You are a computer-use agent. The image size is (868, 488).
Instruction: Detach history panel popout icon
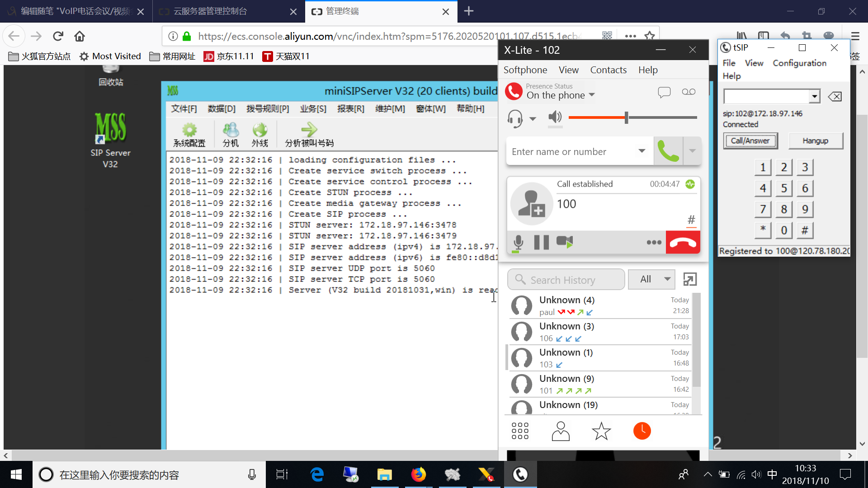pyautogui.click(x=690, y=279)
